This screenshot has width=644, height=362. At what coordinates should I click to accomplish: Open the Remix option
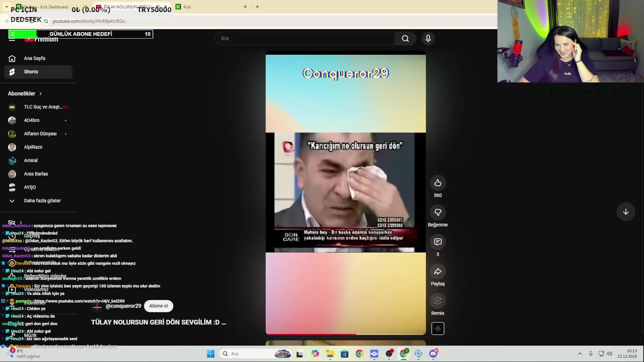click(x=438, y=301)
